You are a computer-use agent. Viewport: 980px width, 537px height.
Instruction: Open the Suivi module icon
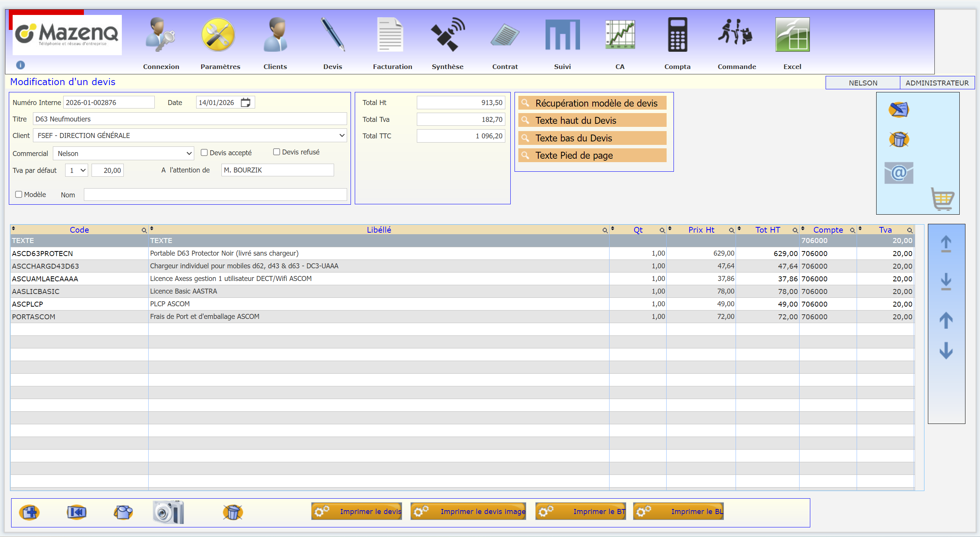562,35
